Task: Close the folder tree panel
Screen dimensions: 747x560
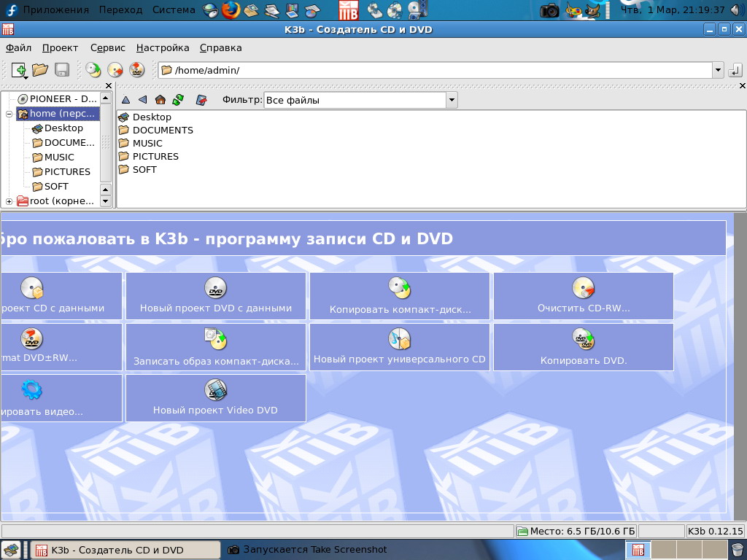Action: (109, 86)
